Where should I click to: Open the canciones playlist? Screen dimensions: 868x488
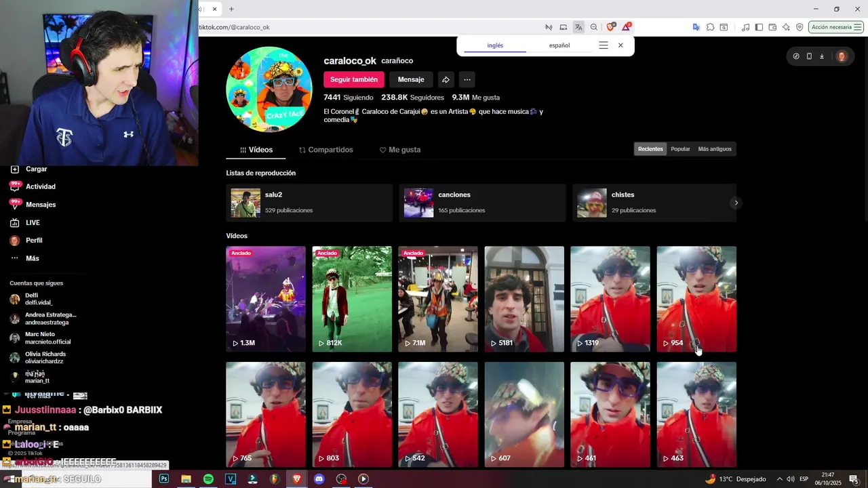(x=482, y=203)
